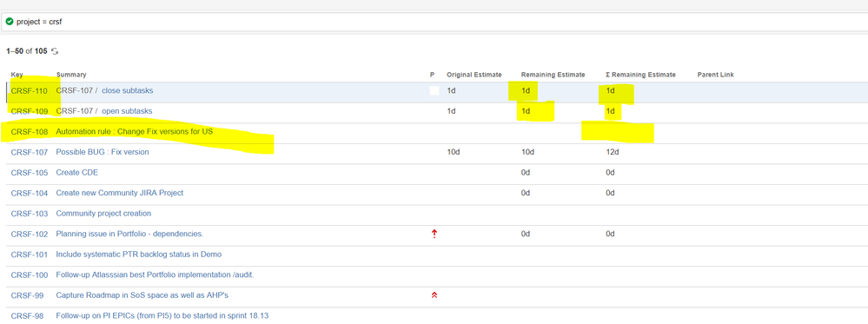Screen dimensions: 868x324
Task: Open 'Follow-up on PI EPICs' summary
Action: click(x=162, y=315)
